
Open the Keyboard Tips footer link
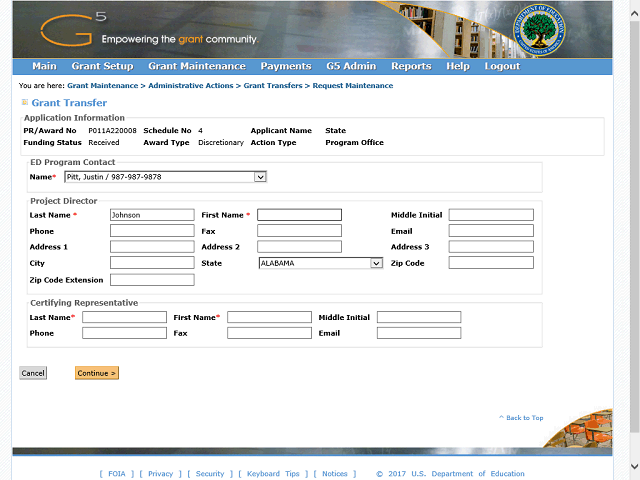click(273, 474)
